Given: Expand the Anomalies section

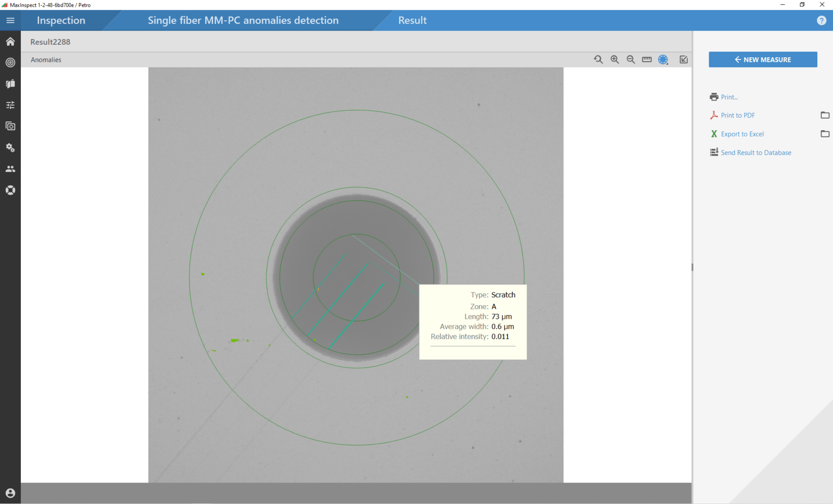Looking at the screenshot, I should [46, 59].
